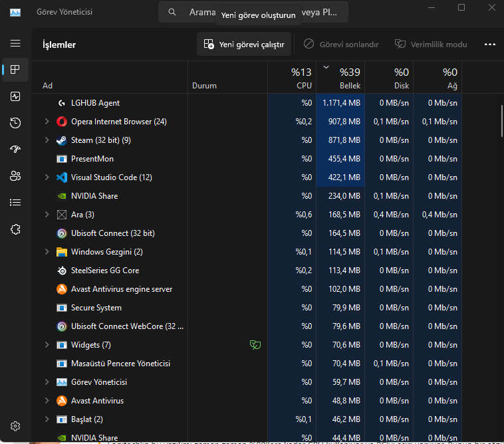The width and height of the screenshot is (504, 444).
Task: Click the 422,1 MB memory cell
Action: (340, 177)
